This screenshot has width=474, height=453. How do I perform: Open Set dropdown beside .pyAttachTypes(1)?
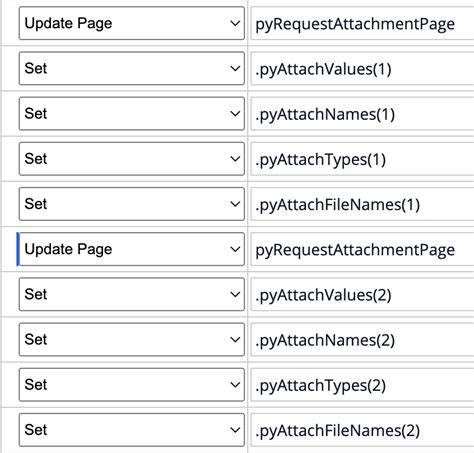point(132,159)
